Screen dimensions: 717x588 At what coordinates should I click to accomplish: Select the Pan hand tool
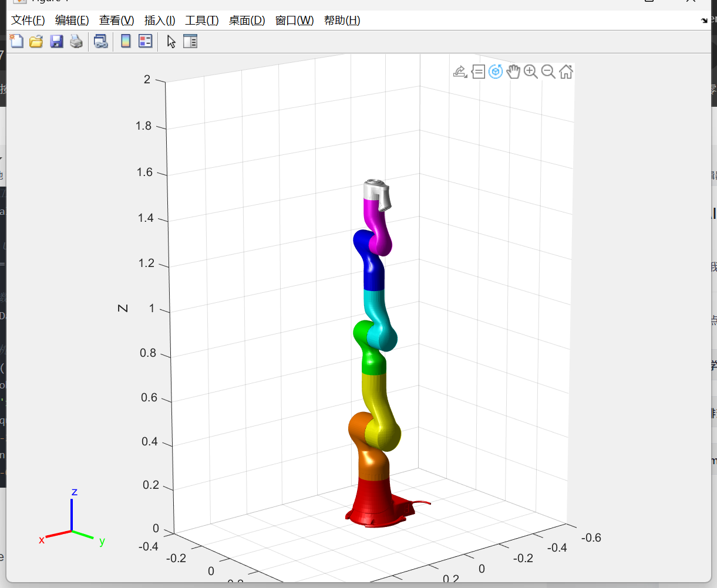[x=513, y=72]
